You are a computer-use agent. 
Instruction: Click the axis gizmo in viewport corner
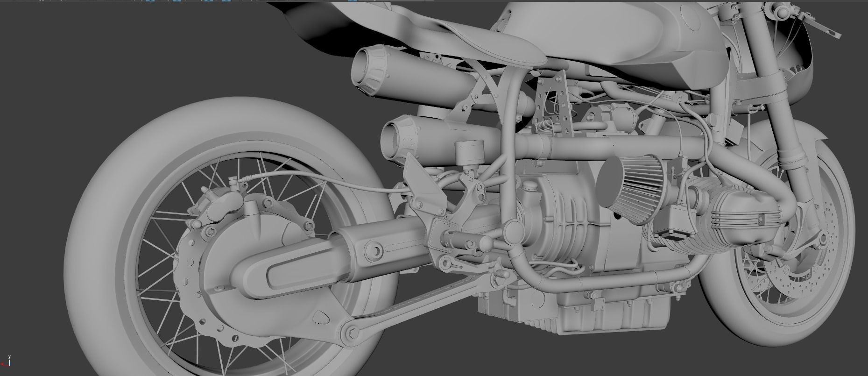(6, 362)
